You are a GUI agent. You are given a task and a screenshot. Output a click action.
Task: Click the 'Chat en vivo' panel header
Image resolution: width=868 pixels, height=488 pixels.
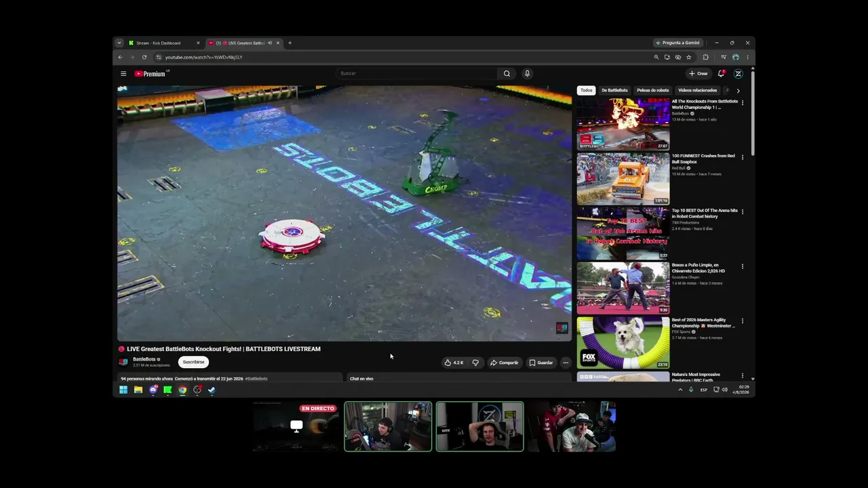point(361,379)
